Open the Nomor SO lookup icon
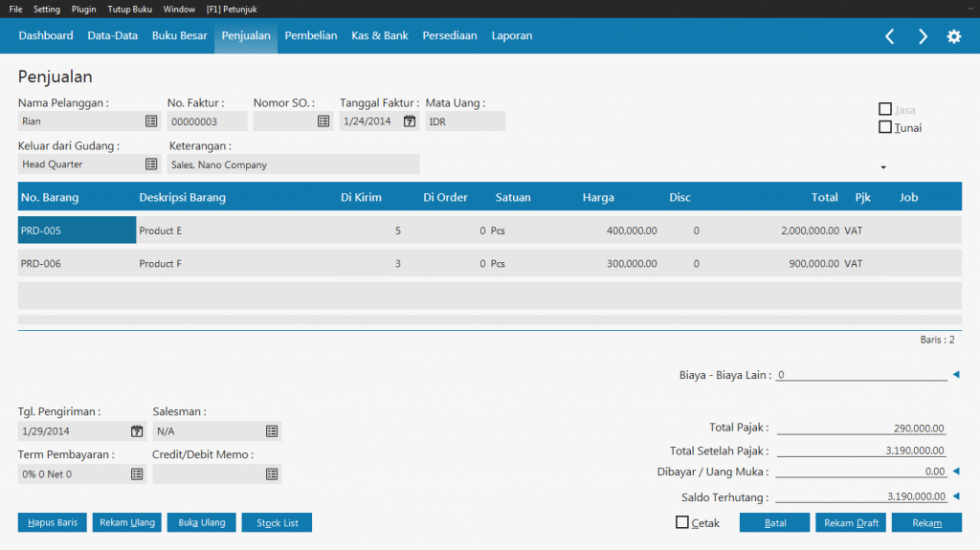The width and height of the screenshot is (980, 550). [x=323, y=121]
